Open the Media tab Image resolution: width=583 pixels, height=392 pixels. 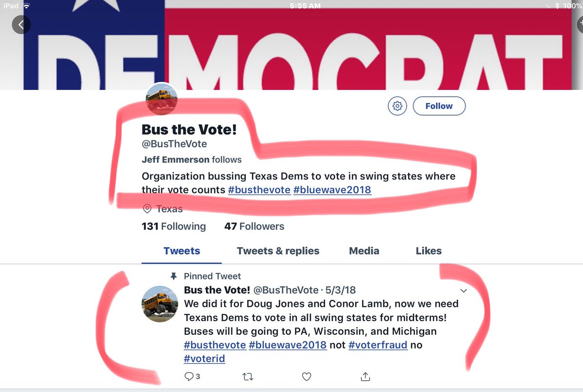[364, 251]
